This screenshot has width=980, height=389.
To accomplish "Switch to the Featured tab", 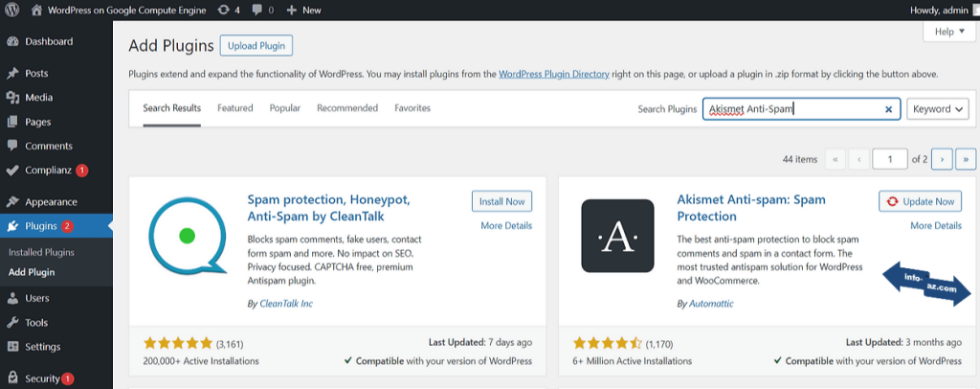I will 234,108.
